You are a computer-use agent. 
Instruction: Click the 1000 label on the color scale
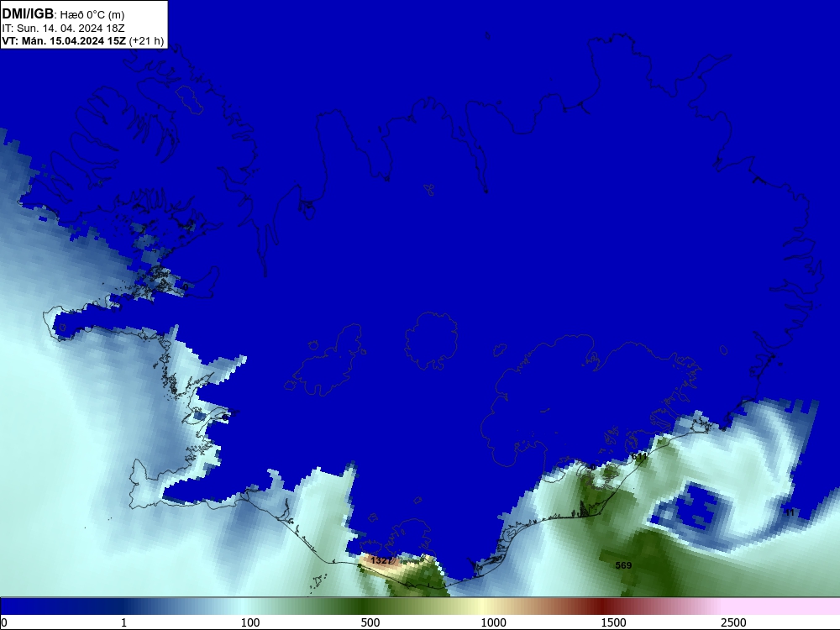(x=493, y=622)
